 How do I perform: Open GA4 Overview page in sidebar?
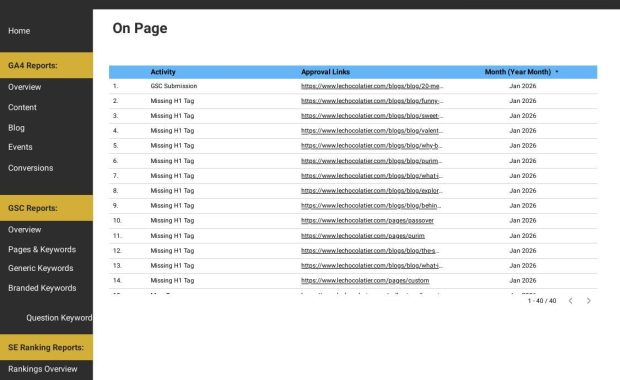25,87
